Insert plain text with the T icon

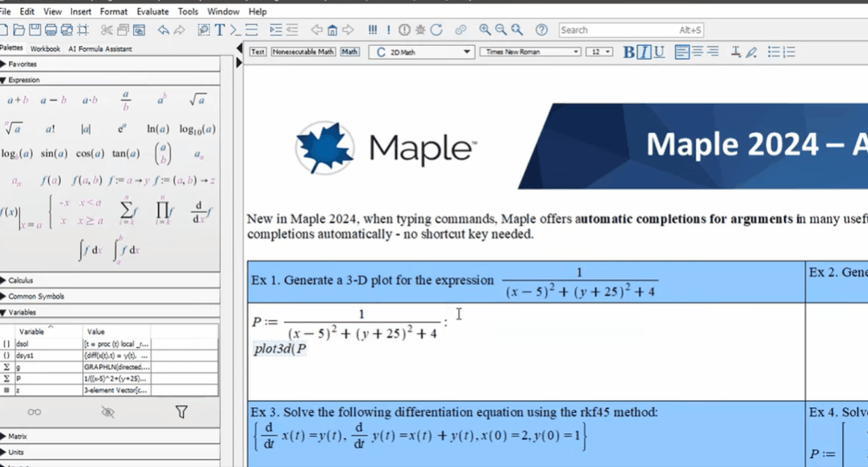[x=219, y=30]
